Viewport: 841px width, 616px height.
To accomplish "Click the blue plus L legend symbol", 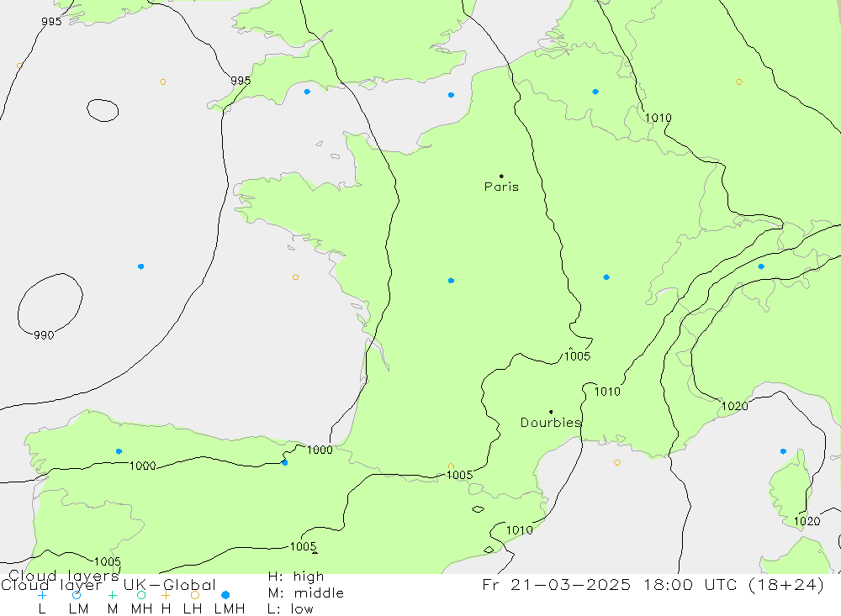I will coord(42,595).
